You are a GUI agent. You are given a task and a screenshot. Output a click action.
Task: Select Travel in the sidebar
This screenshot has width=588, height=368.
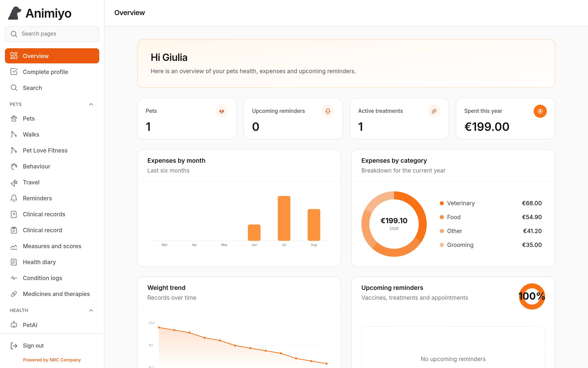(52, 182)
